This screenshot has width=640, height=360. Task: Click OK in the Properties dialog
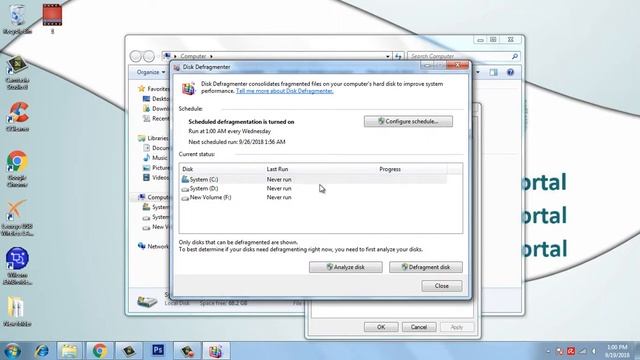tap(381, 327)
